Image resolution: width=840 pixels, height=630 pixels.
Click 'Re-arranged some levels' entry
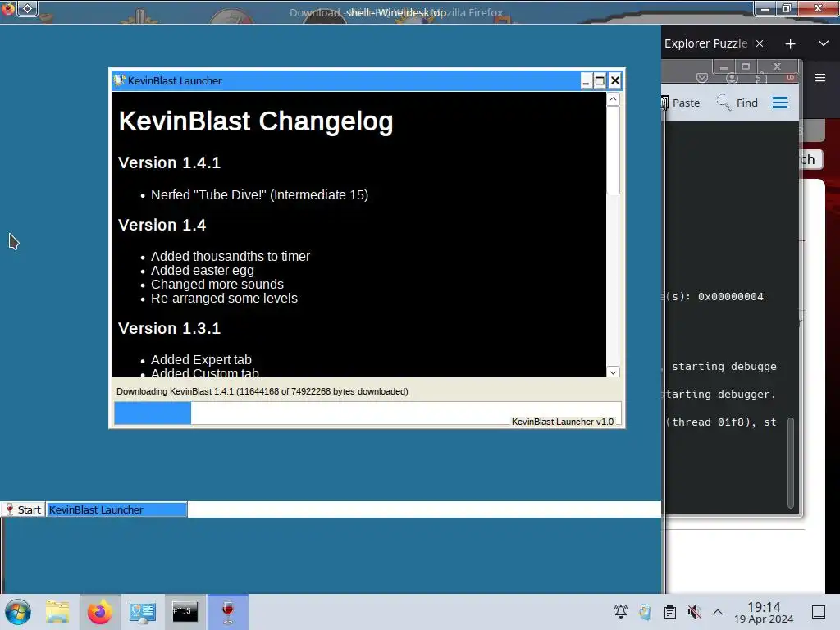point(224,299)
